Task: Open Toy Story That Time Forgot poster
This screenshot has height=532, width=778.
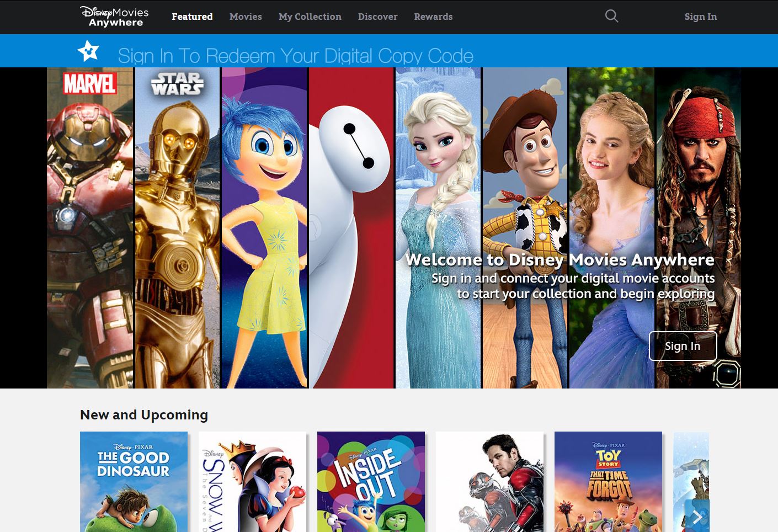Action: click(x=608, y=482)
